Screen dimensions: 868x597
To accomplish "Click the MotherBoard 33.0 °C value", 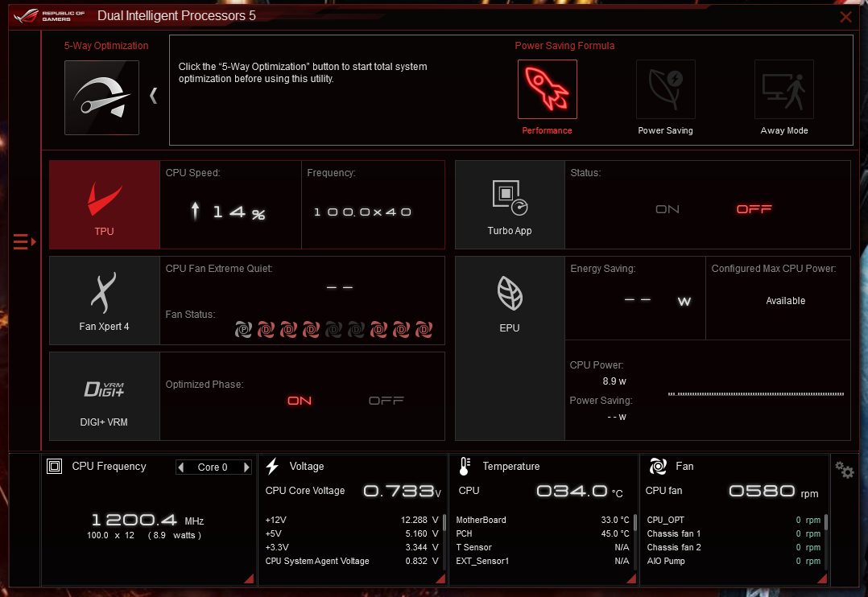I will [x=615, y=520].
